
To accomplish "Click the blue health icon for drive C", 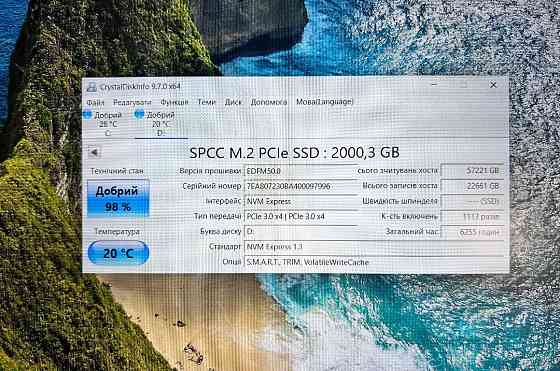I will (88, 114).
